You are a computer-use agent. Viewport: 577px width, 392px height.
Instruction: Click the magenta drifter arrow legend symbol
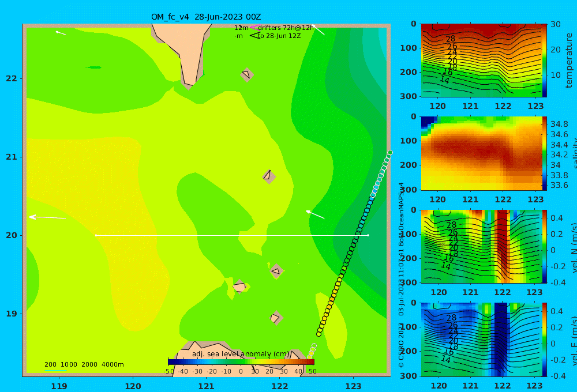click(254, 28)
